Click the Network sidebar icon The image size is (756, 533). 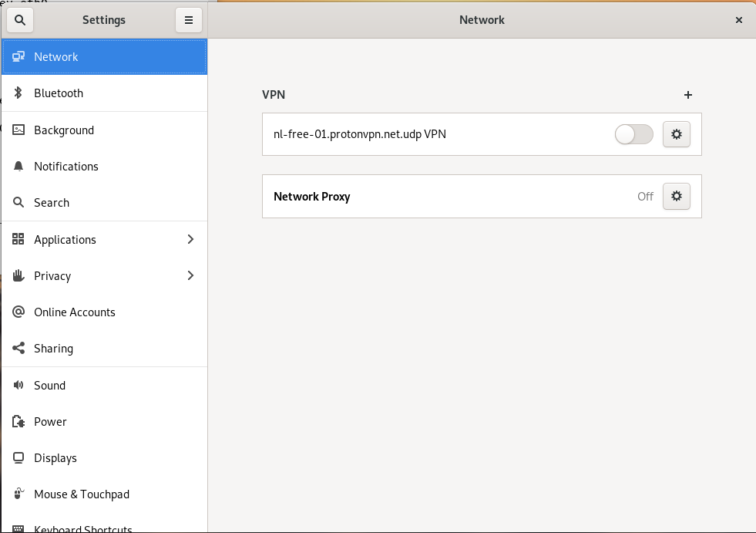[x=18, y=56]
